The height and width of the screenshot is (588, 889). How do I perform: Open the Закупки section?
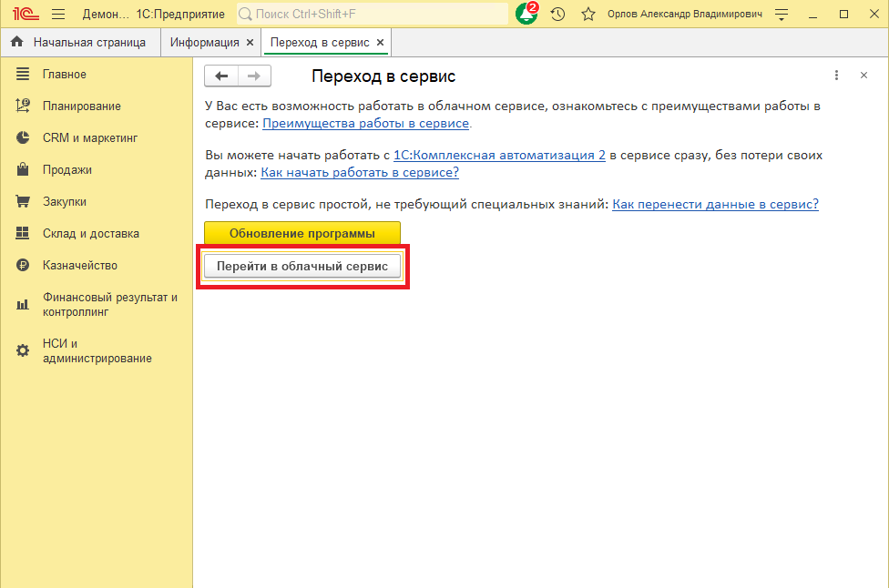pos(65,202)
